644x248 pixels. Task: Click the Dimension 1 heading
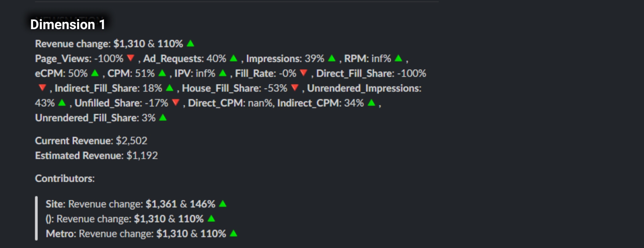click(68, 24)
